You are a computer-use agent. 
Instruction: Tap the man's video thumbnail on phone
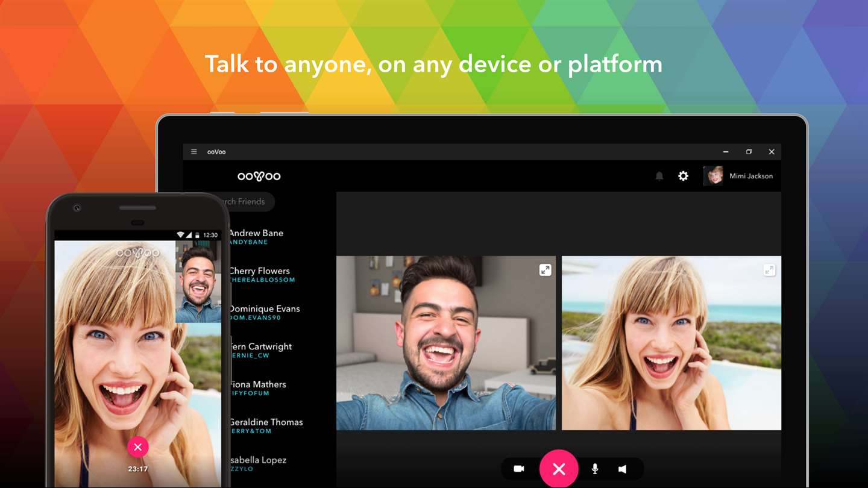click(x=198, y=281)
